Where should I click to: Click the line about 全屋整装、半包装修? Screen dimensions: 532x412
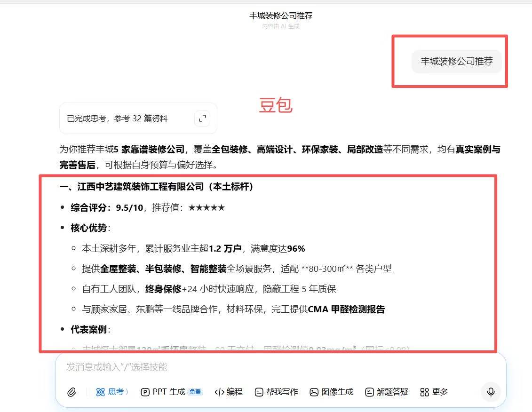click(237, 269)
